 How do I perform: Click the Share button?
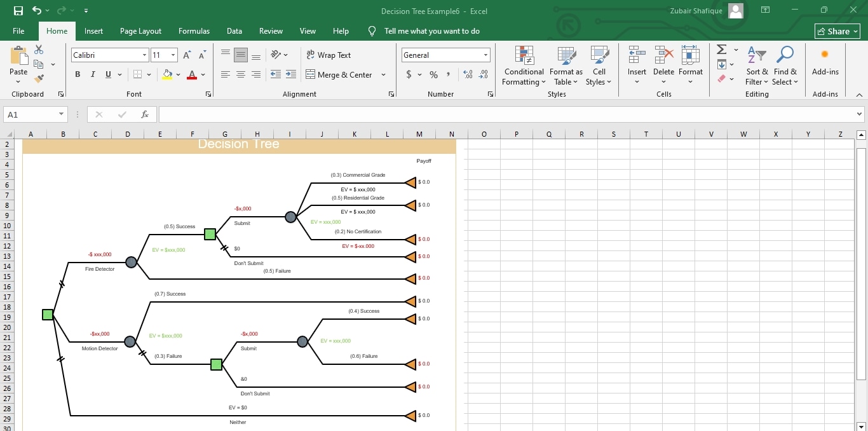coord(837,31)
